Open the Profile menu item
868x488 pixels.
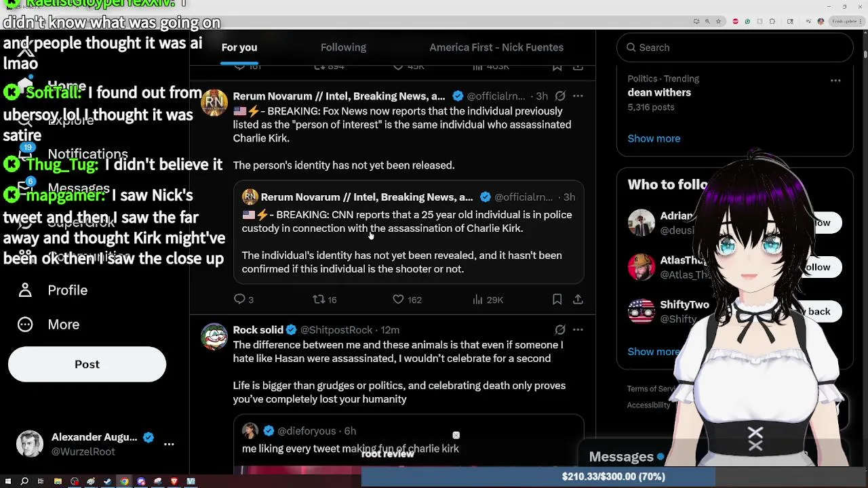pos(68,290)
